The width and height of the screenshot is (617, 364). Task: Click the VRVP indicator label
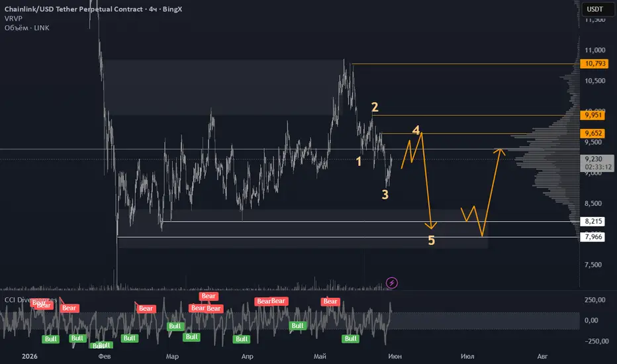click(13, 19)
